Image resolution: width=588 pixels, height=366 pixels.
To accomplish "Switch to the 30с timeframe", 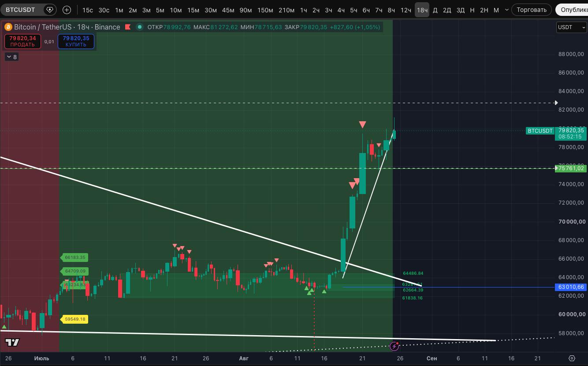I will click(x=104, y=10).
